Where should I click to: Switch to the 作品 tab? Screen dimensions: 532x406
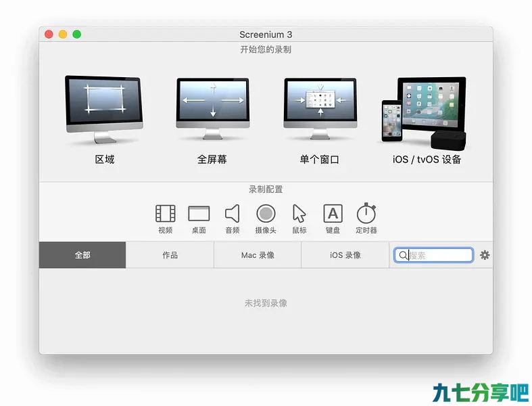click(170, 255)
